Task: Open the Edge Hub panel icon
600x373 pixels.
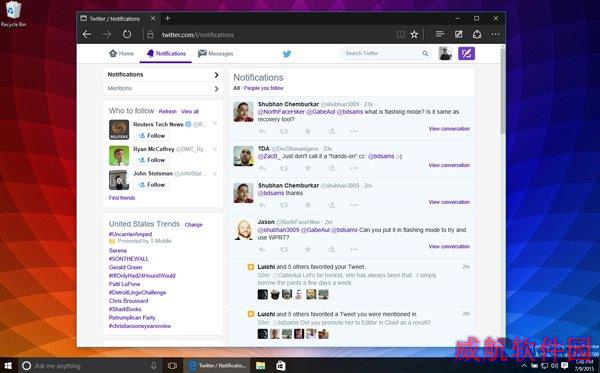Action: point(440,34)
